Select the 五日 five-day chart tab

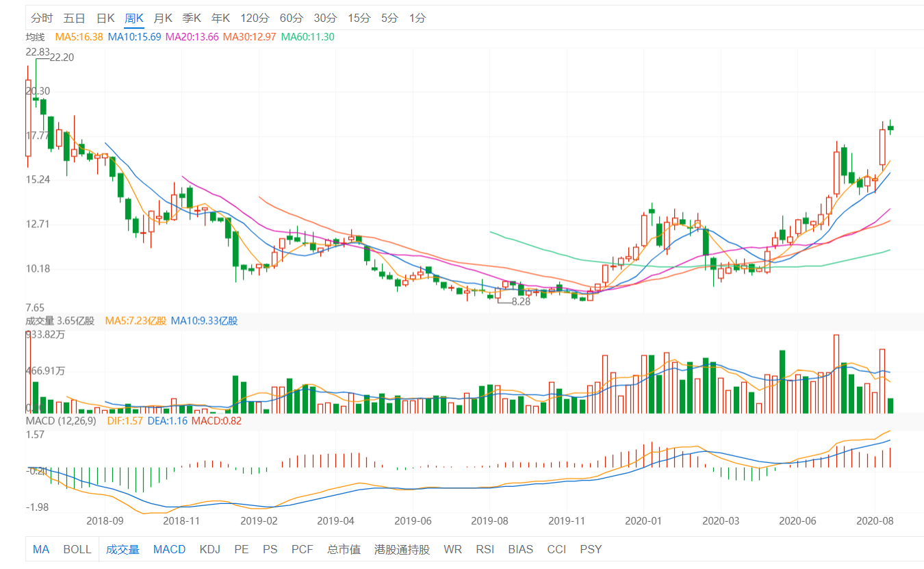(74, 18)
